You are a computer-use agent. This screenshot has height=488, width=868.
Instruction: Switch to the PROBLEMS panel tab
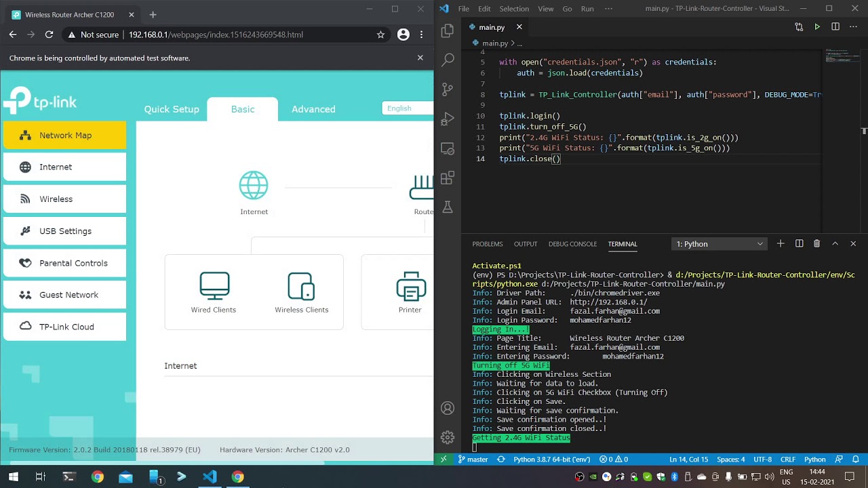[x=488, y=244]
